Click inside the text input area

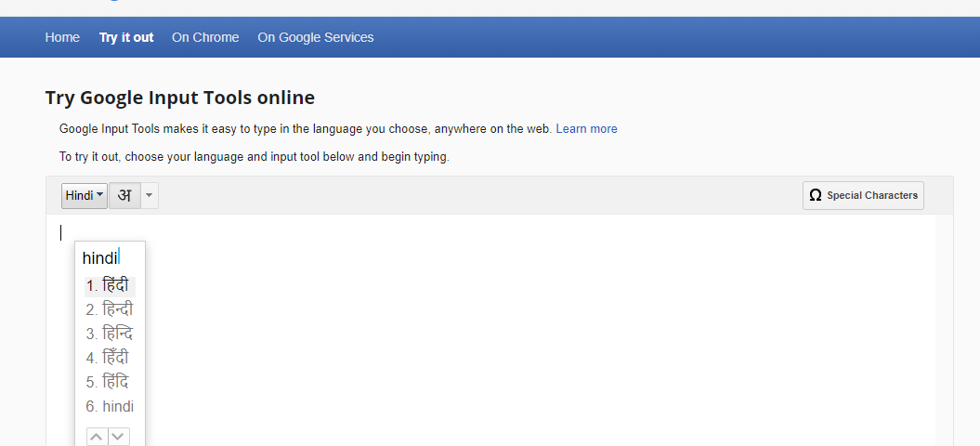coord(490,330)
